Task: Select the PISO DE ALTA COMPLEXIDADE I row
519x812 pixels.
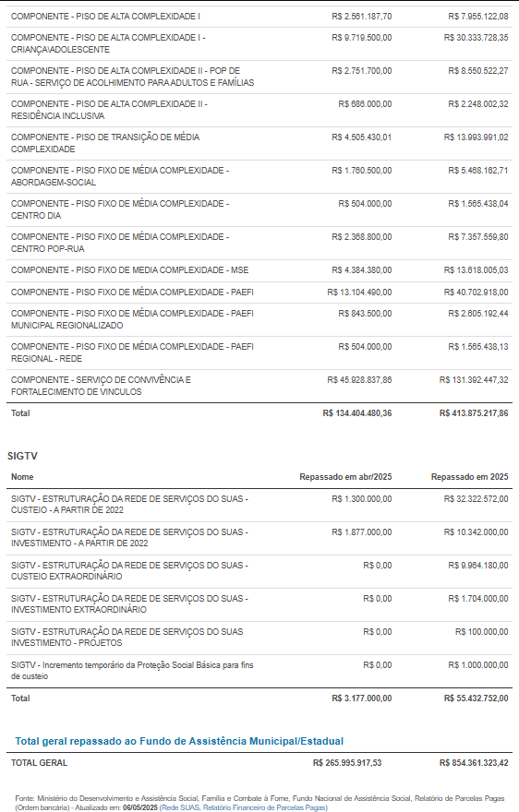Action: (x=259, y=17)
